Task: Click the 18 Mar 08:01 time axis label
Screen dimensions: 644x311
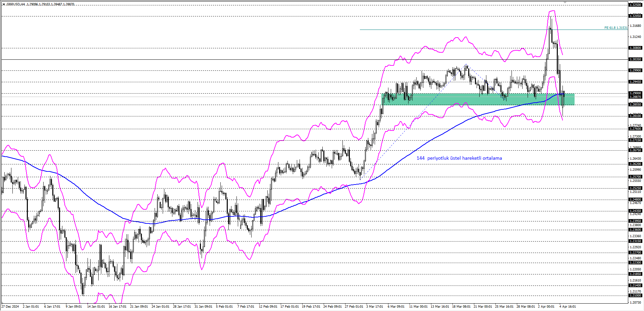Action: pyautogui.click(x=461, y=307)
